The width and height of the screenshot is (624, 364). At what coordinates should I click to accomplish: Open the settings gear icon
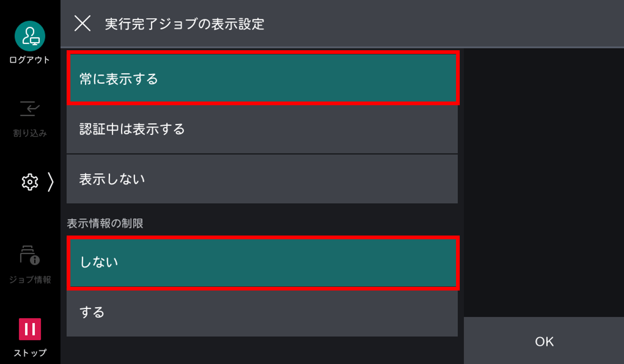30,182
